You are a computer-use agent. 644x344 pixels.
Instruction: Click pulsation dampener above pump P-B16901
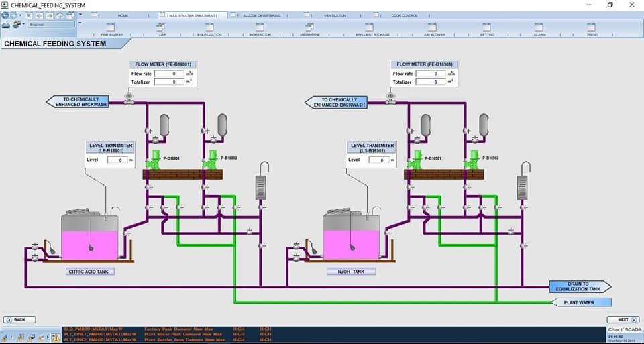pos(426,125)
